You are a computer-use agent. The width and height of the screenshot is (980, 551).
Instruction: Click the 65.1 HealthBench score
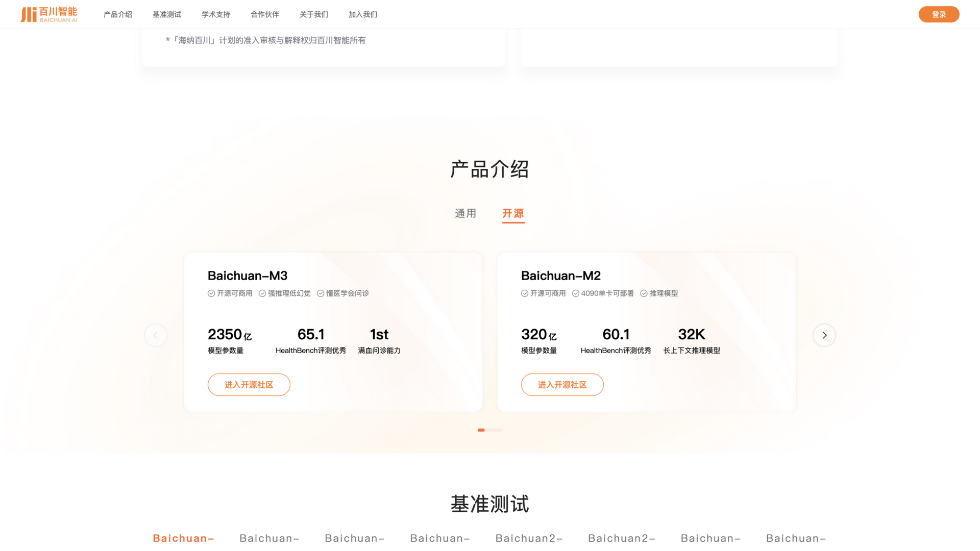(x=311, y=335)
